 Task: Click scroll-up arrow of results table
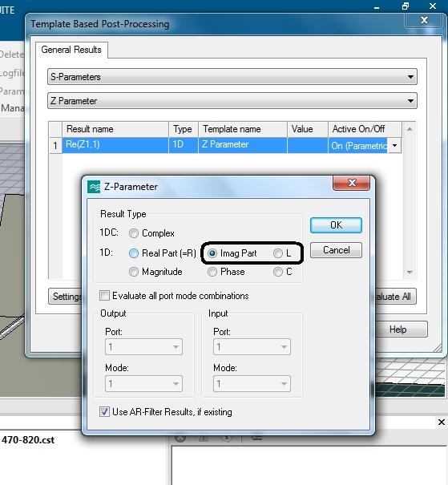pos(410,129)
